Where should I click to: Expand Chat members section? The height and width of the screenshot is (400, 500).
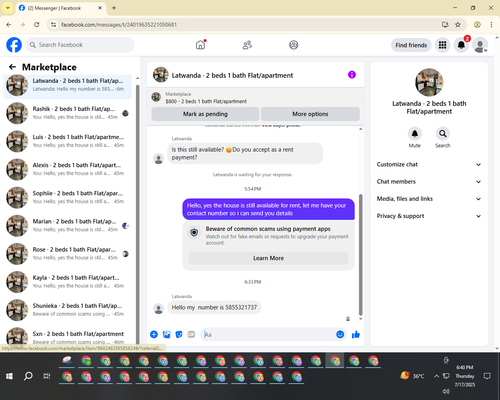429,182
